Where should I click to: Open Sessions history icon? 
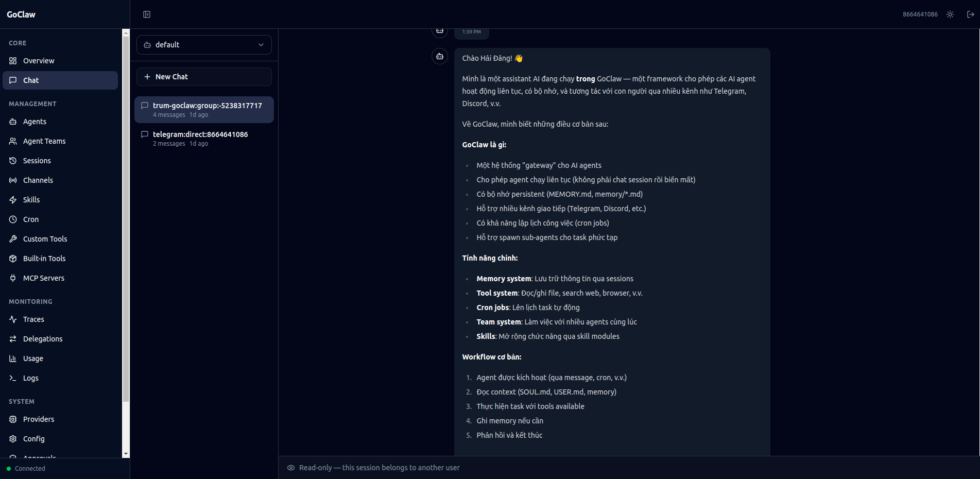[13, 161]
